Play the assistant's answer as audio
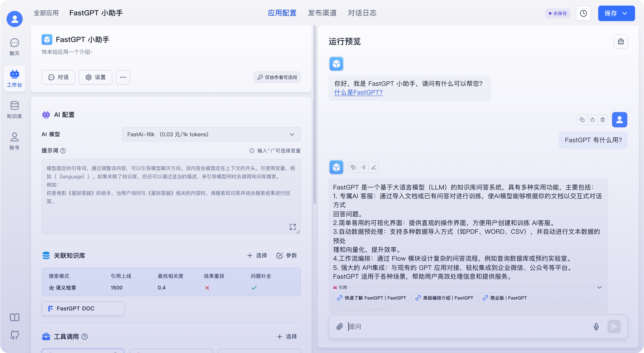 [363, 167]
